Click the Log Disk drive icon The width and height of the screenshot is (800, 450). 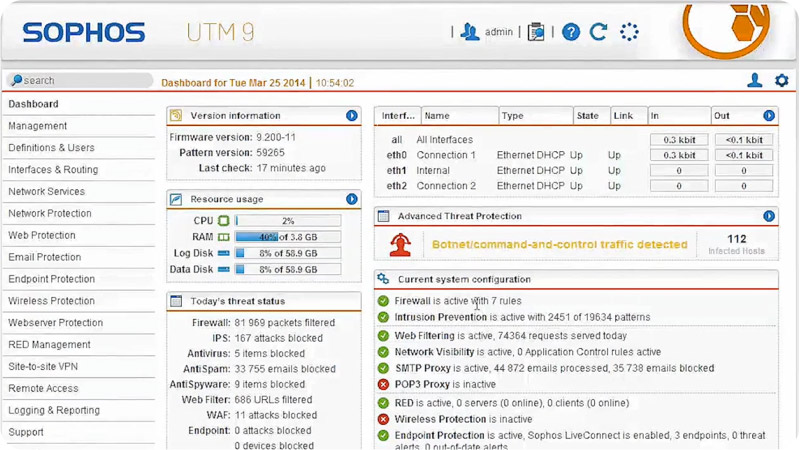point(223,253)
